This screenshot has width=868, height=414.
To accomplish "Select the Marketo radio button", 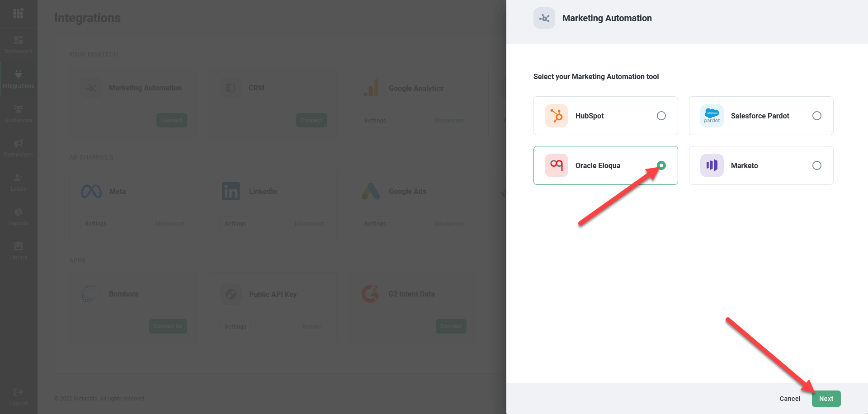I will [x=816, y=165].
